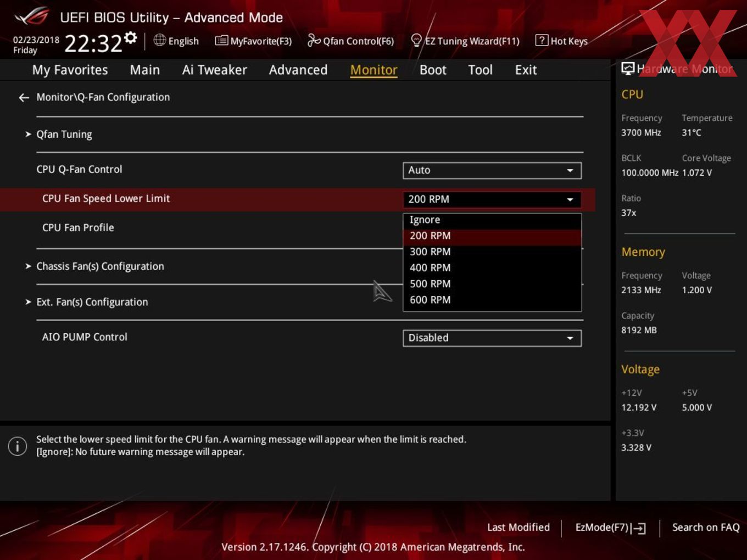Open the Ai Tweaker tab
This screenshot has width=747, height=560.
pos(214,70)
